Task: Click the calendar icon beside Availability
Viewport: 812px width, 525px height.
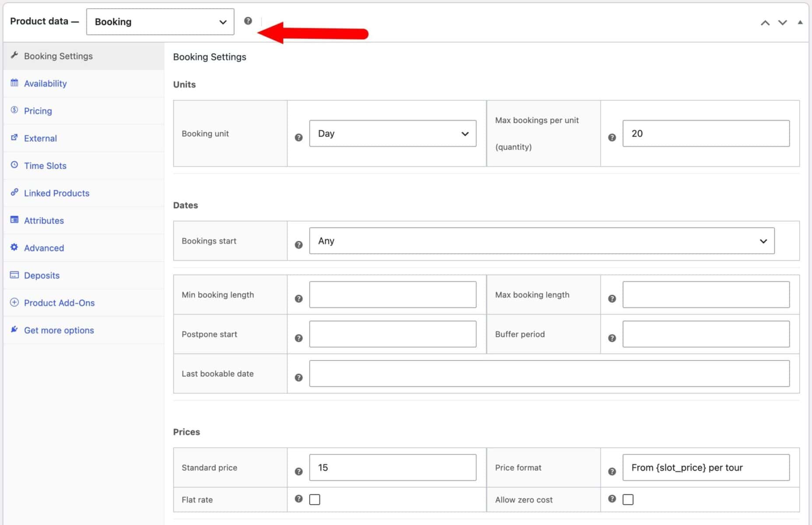Action: coord(14,83)
